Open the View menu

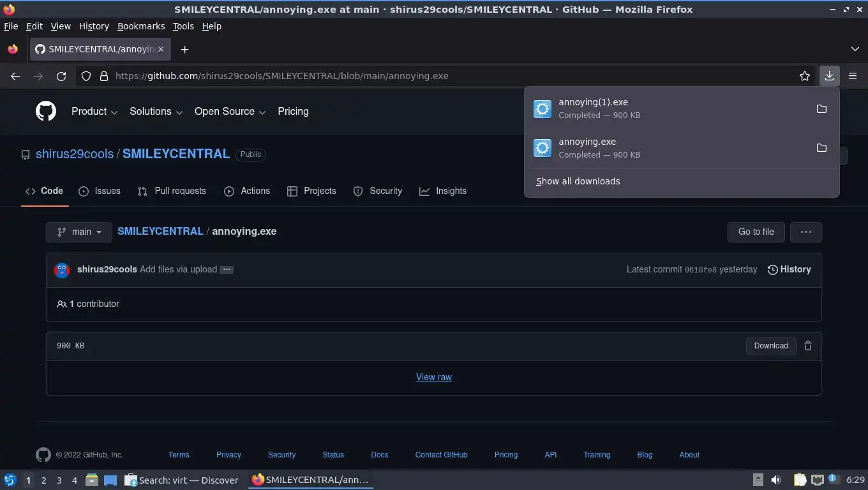pyautogui.click(x=61, y=26)
